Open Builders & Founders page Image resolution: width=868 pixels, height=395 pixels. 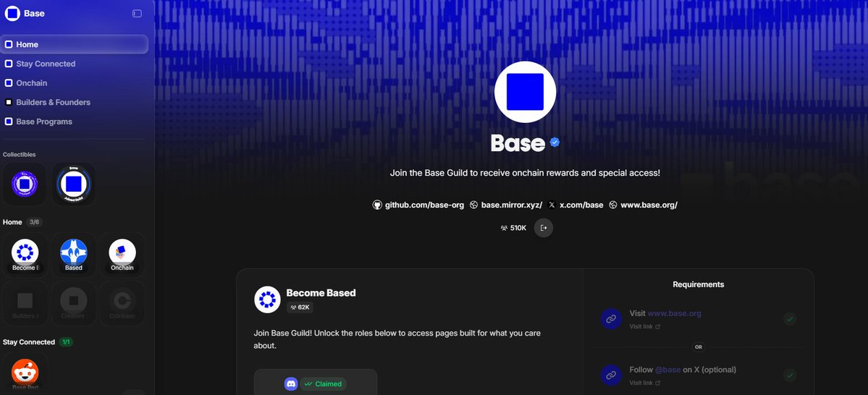pos(74,102)
